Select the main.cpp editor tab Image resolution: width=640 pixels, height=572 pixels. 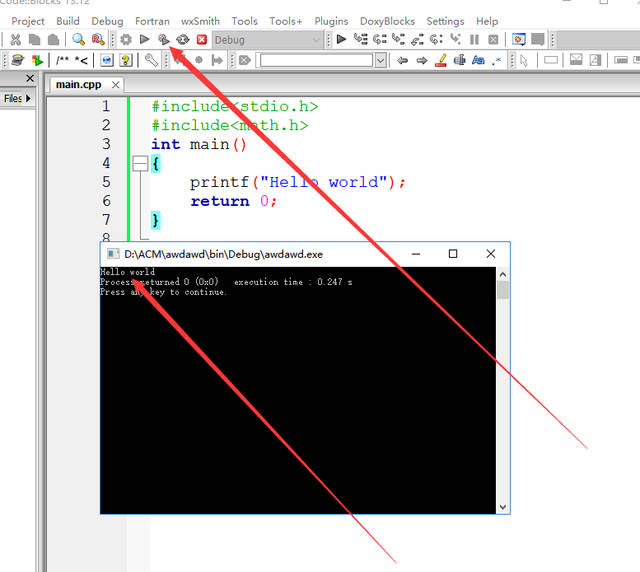(78, 85)
